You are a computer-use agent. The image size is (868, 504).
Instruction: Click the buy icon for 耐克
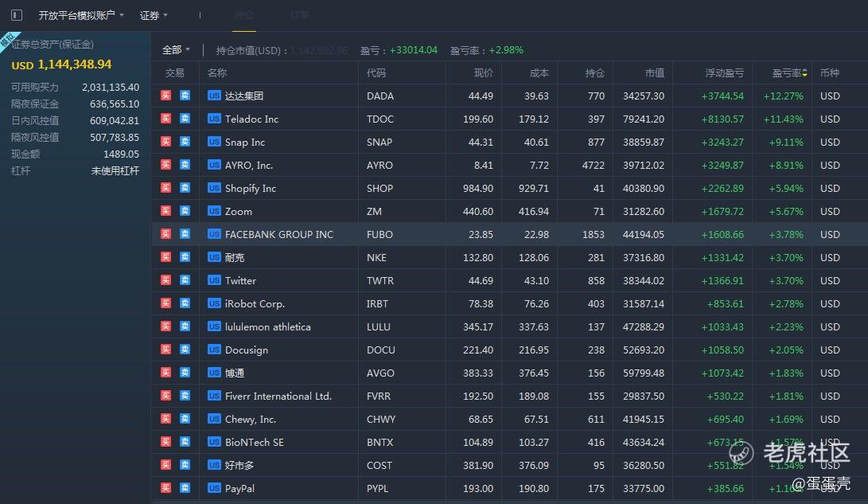click(x=166, y=257)
